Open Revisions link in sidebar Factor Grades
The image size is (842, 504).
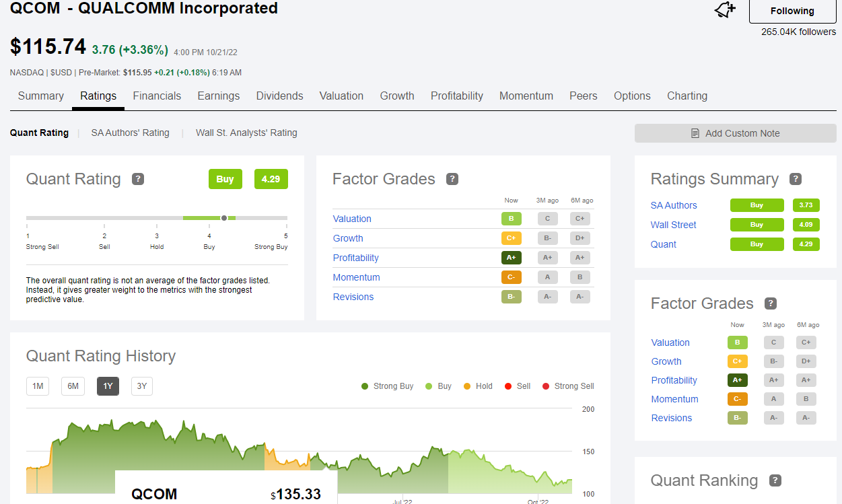(x=672, y=418)
